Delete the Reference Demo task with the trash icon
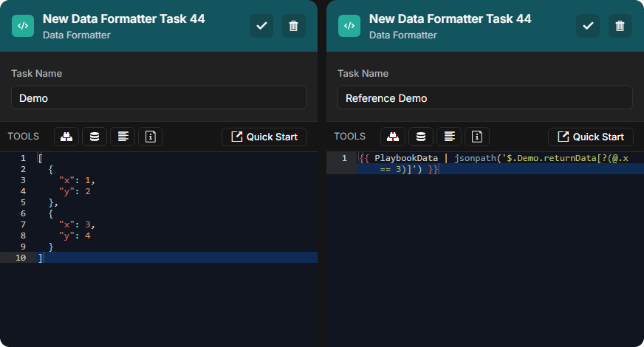 coord(620,26)
